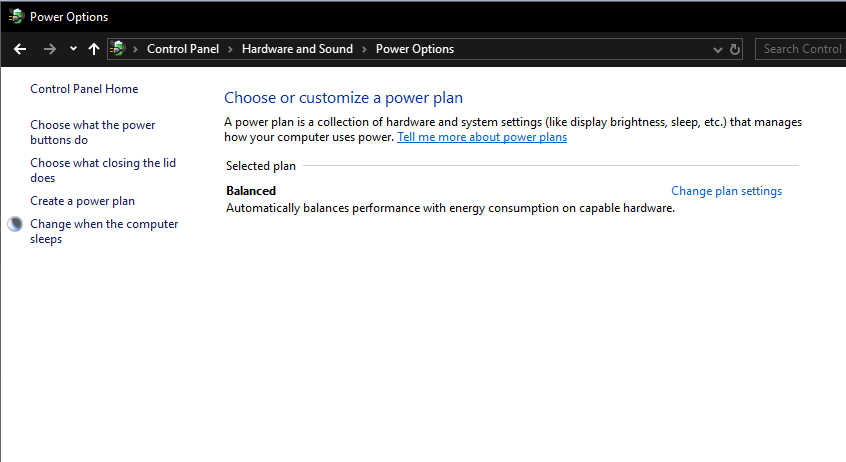Viewport: 846px width, 462px height.
Task: Open 'Change plan settings' for Balanced
Action: (726, 191)
